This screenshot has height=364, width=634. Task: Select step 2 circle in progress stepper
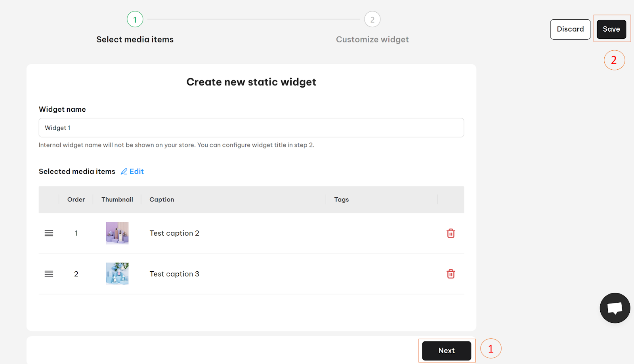point(372,19)
